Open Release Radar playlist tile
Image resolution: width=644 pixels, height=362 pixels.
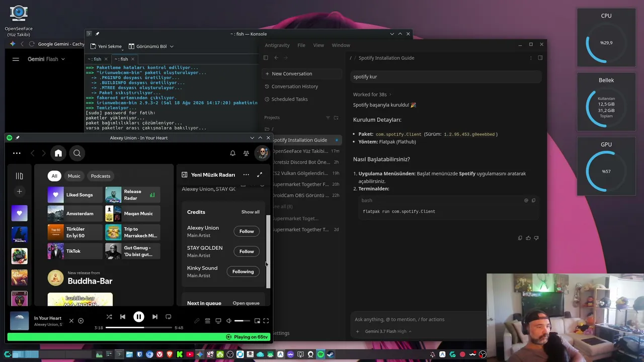(x=133, y=195)
